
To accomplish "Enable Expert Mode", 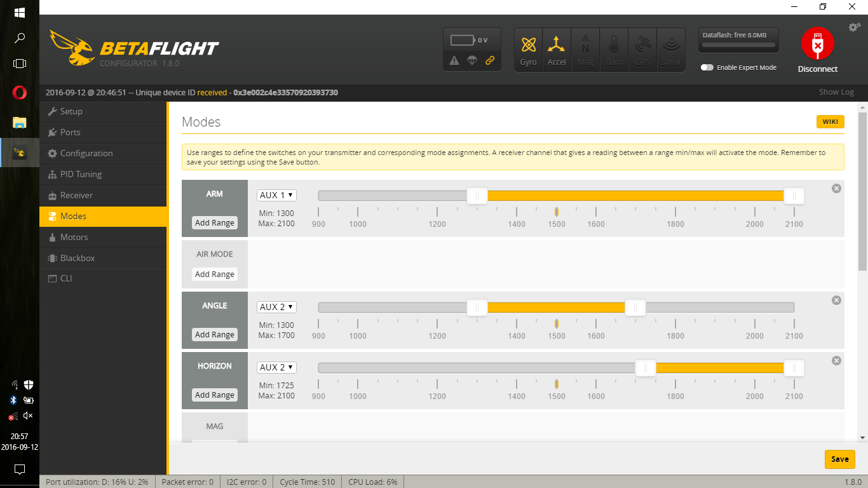I will coord(707,67).
